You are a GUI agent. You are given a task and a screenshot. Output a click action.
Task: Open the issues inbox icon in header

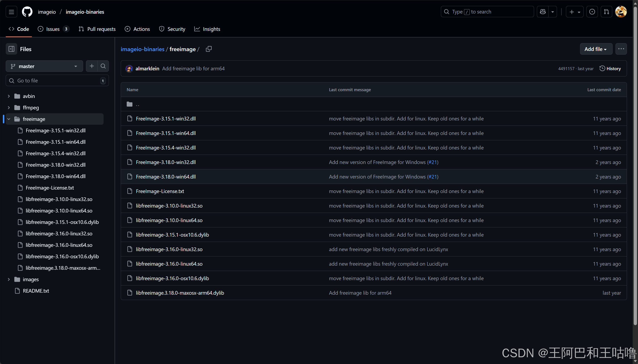tap(592, 12)
